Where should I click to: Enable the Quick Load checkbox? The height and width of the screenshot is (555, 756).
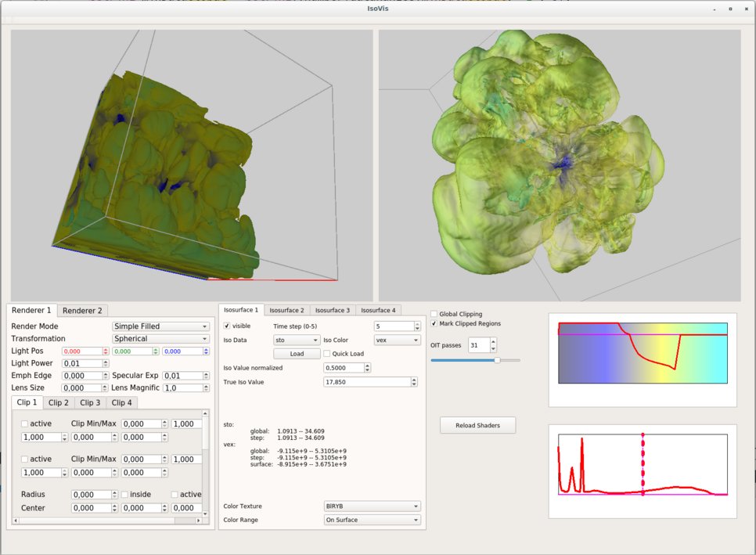tap(327, 354)
